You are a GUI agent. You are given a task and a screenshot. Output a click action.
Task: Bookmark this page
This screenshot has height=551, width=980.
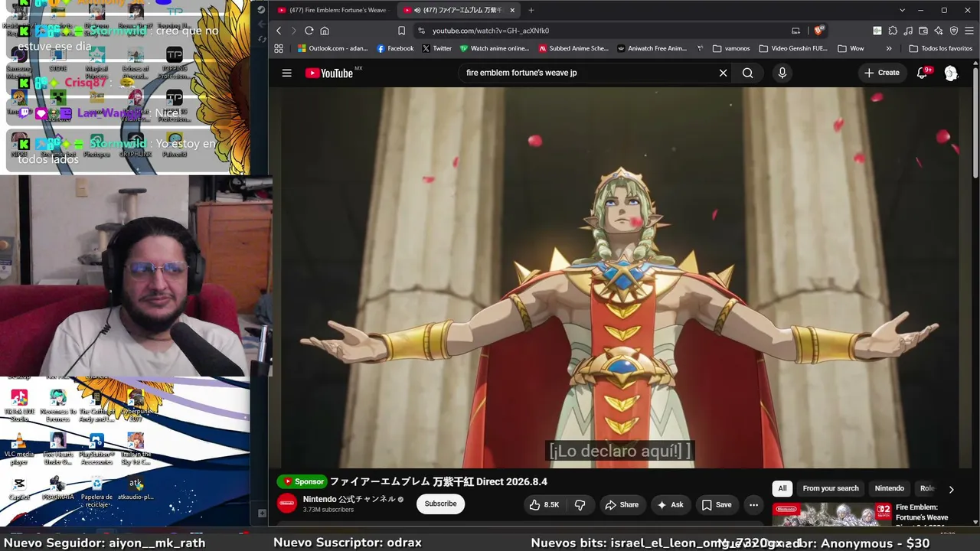tap(401, 31)
